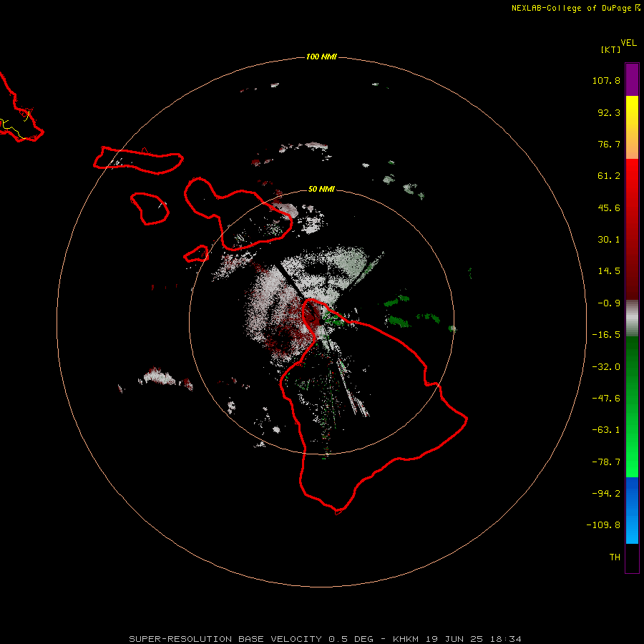Click the -47.6 velocity scale value
Viewport: 644px width, 644px height.
tap(606, 399)
